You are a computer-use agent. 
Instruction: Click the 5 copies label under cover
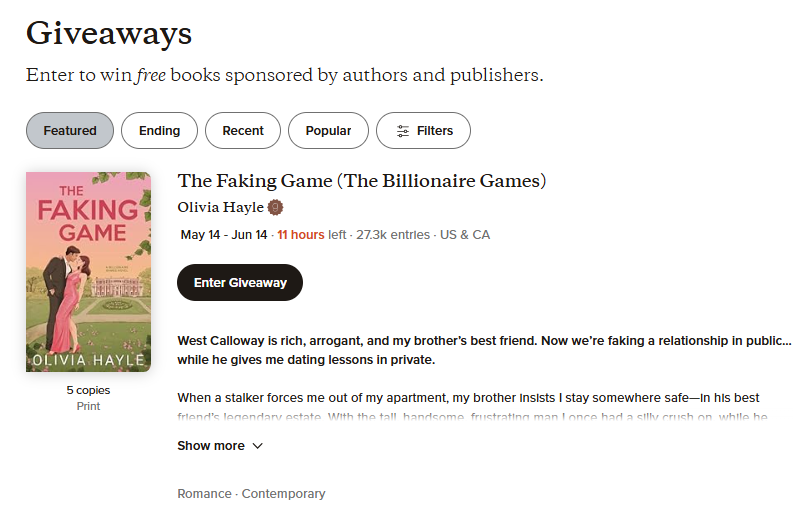pos(88,390)
